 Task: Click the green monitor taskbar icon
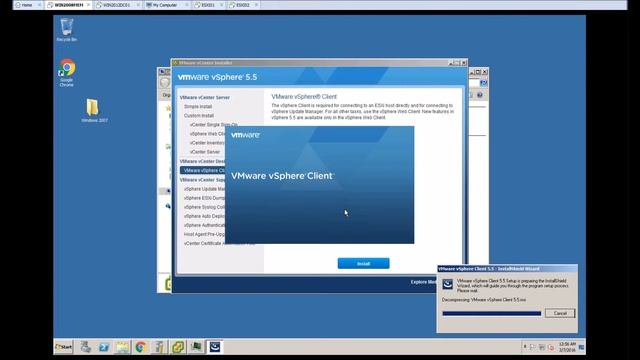tap(196, 347)
